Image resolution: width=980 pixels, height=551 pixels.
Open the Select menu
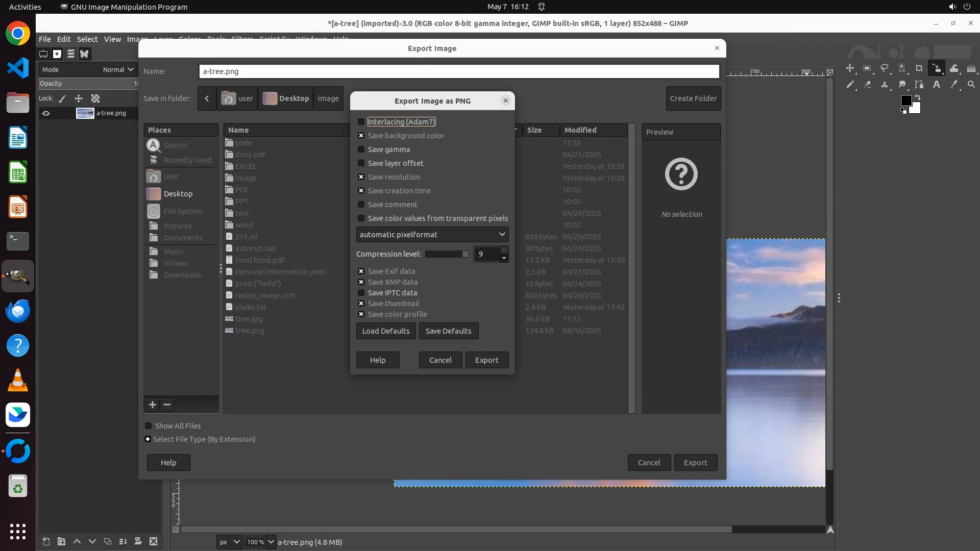coord(87,39)
